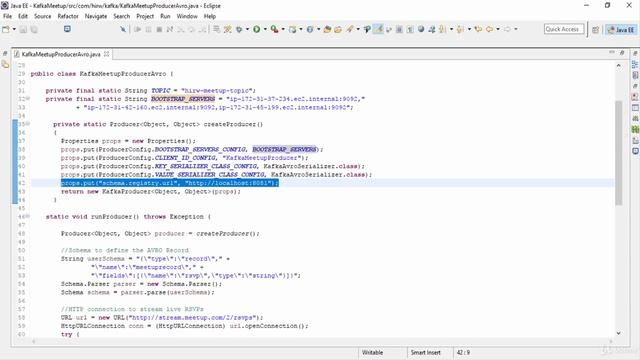Click the Restore icon at left sidebar top
The height and width of the screenshot is (360, 640).
coord(5,53)
